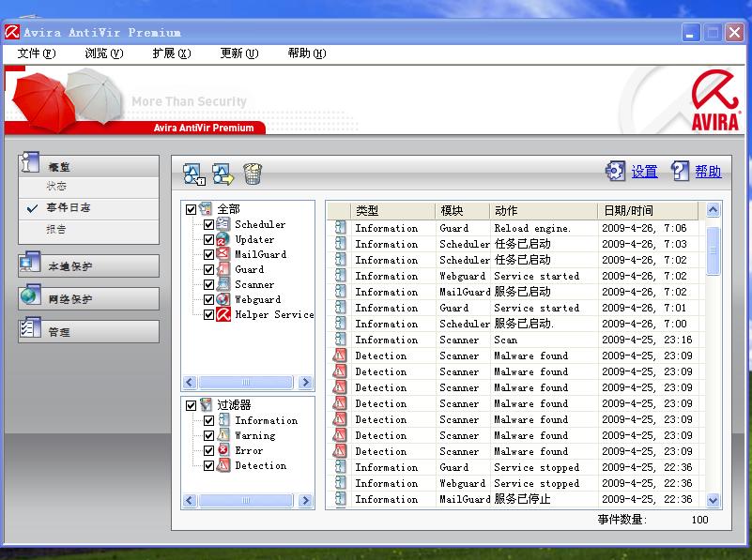Image resolution: width=752 pixels, height=560 pixels.
Task: Click the Error filter red icon
Action: tap(223, 450)
